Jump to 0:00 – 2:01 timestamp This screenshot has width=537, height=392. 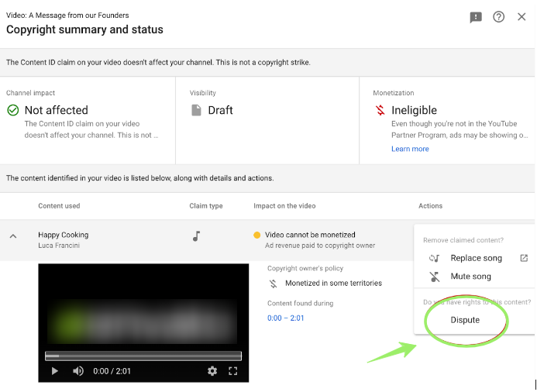click(286, 318)
